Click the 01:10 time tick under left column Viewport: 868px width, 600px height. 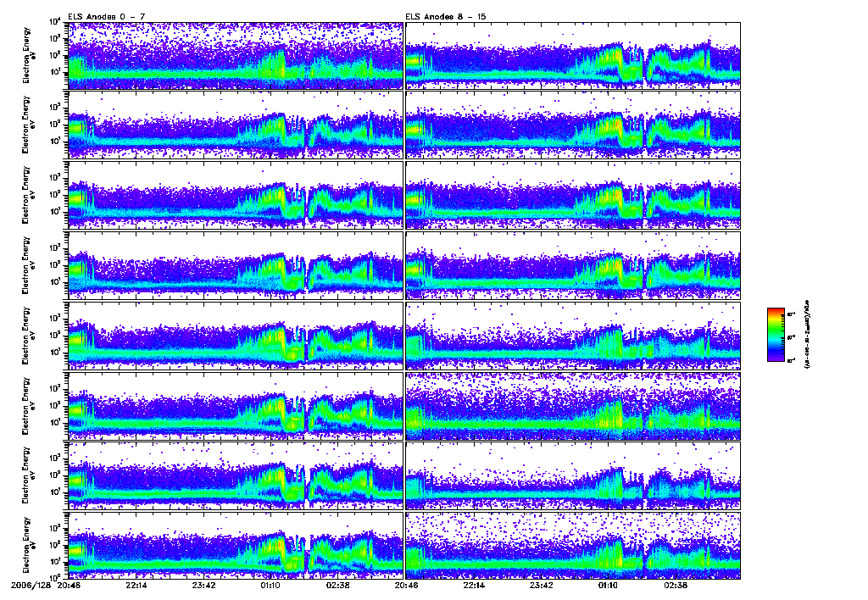270,586
